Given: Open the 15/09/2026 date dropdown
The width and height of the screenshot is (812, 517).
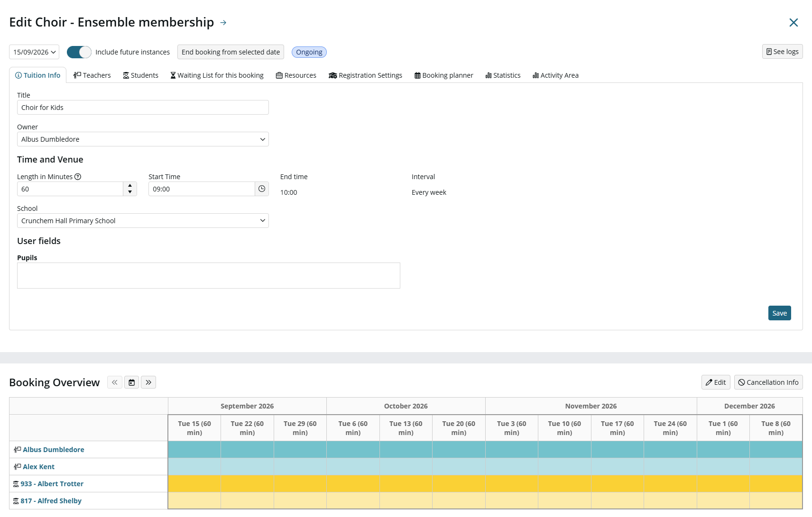Looking at the screenshot, I should coord(34,52).
